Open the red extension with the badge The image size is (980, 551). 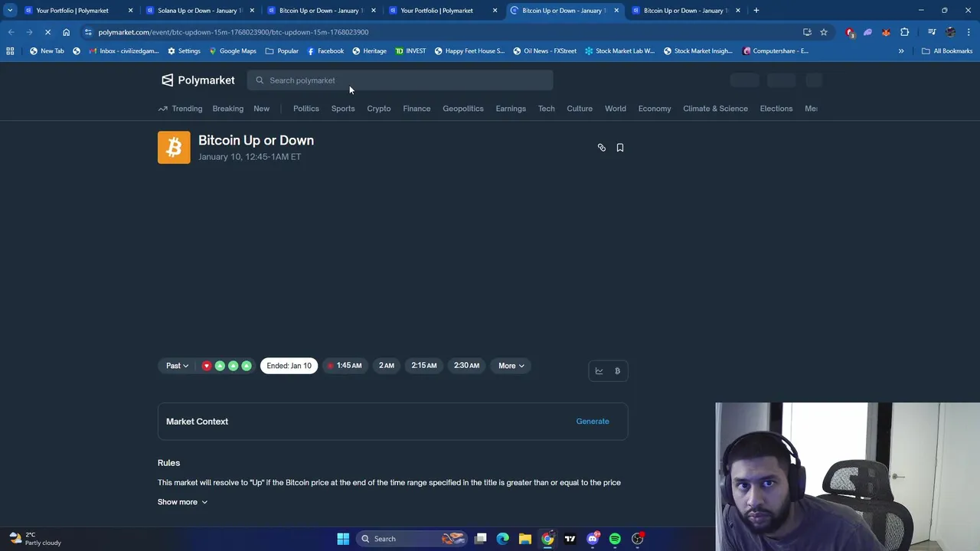click(850, 32)
